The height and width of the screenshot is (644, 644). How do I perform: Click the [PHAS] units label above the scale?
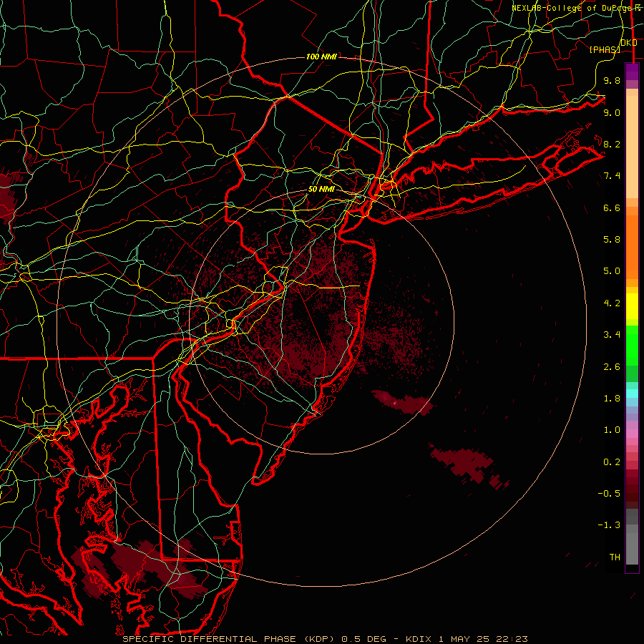click(605, 49)
